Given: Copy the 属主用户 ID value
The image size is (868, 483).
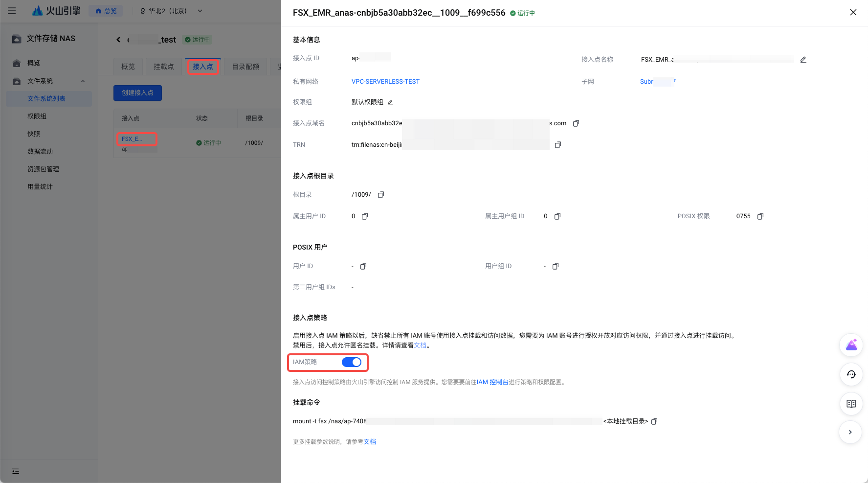Looking at the screenshot, I should coord(365,216).
